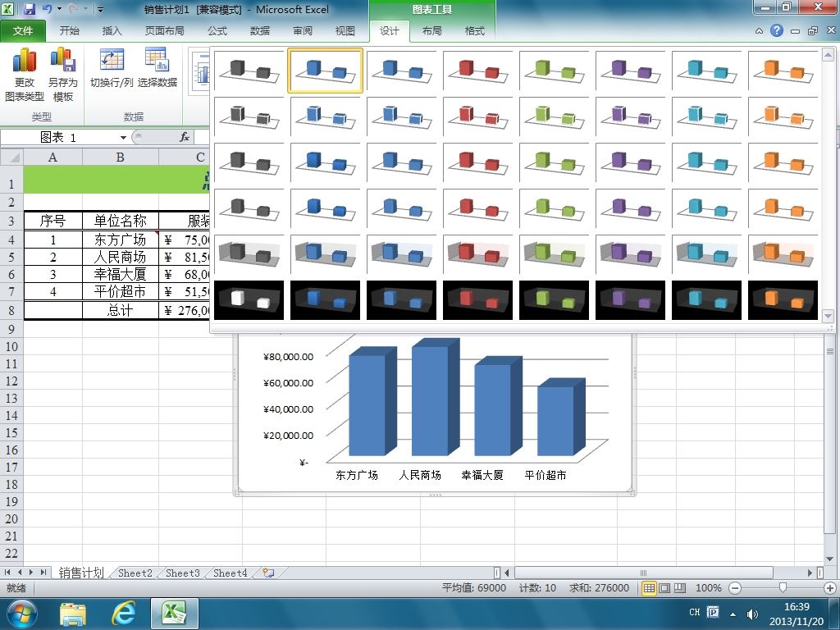
Task: Choose the orange chart style in first row
Action: click(x=783, y=71)
